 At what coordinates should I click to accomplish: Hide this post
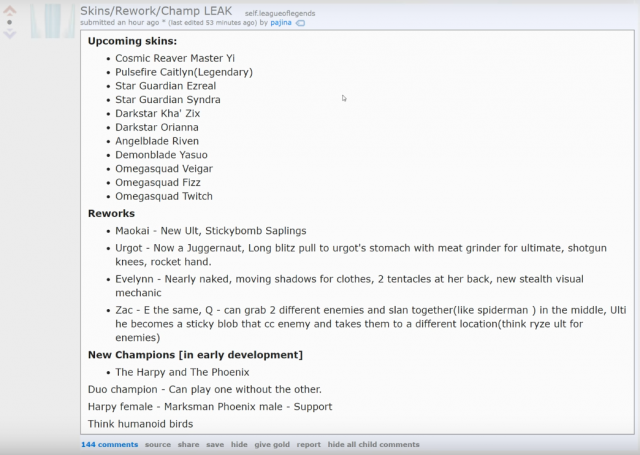[239, 444]
